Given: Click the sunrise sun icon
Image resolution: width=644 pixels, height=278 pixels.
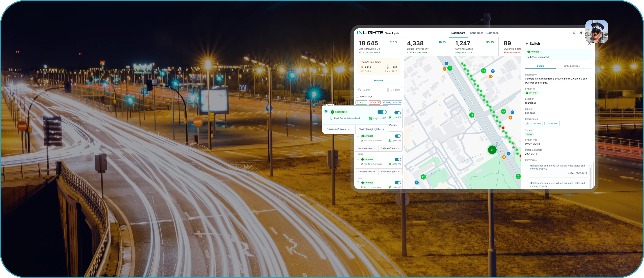Looking at the screenshot, I should coord(362,67).
